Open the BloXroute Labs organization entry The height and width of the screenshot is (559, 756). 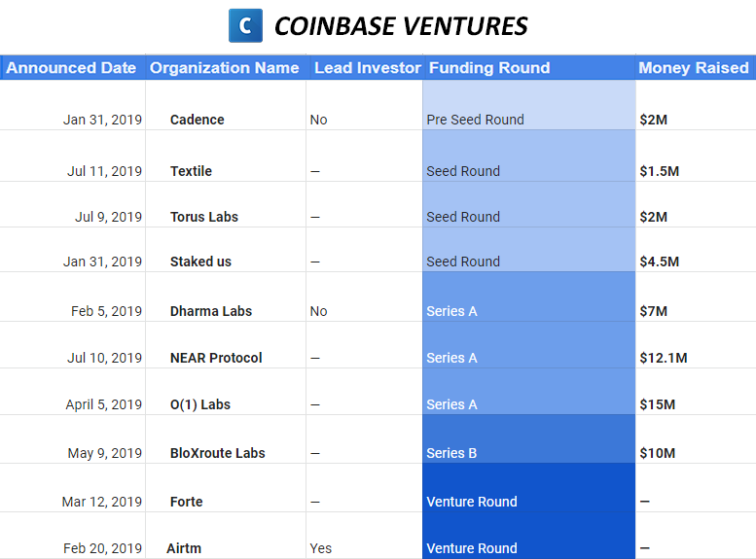pyautogui.click(x=217, y=453)
